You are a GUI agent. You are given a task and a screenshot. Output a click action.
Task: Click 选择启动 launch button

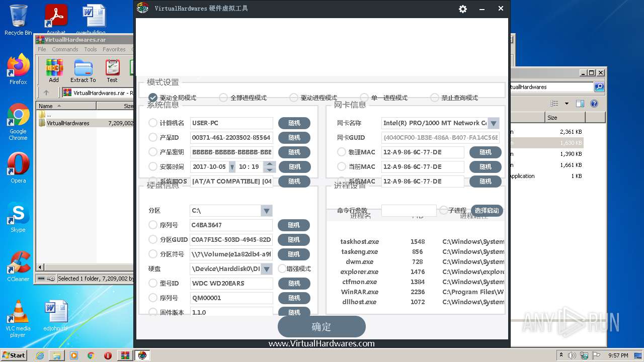click(487, 211)
